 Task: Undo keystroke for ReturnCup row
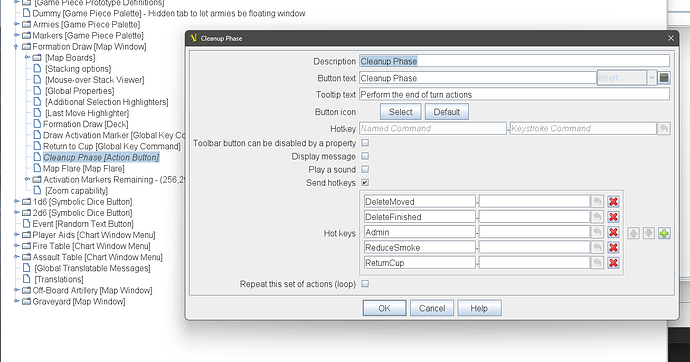pyautogui.click(x=597, y=263)
